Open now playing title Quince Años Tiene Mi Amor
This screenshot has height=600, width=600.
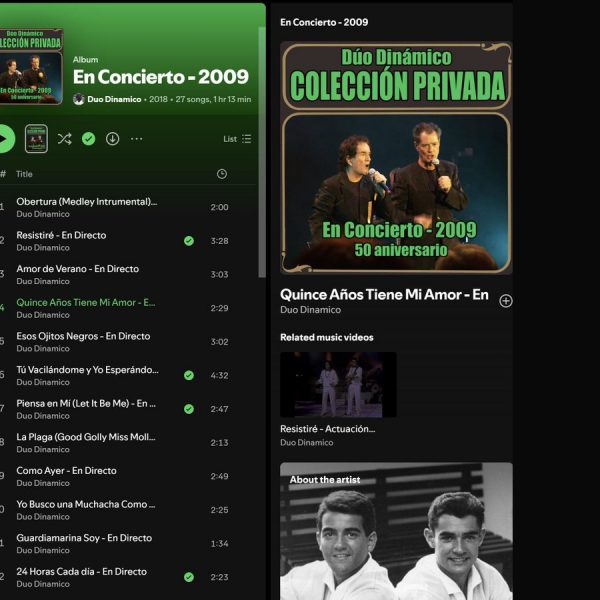coord(384,295)
